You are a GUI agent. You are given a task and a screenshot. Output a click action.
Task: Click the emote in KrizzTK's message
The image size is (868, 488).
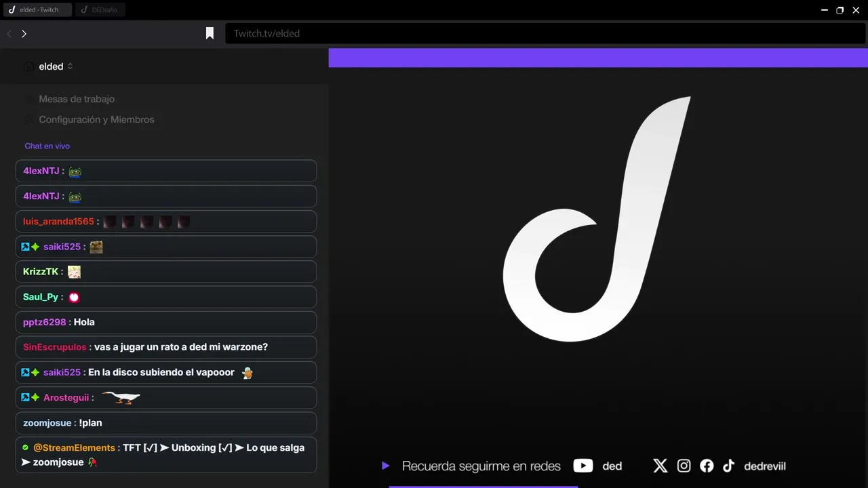(x=74, y=272)
